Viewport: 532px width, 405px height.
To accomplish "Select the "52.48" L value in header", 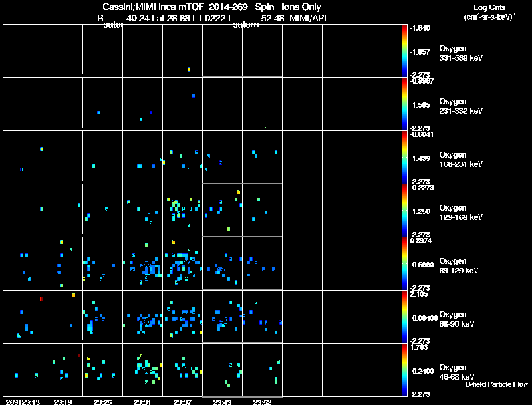I will pos(273,18).
